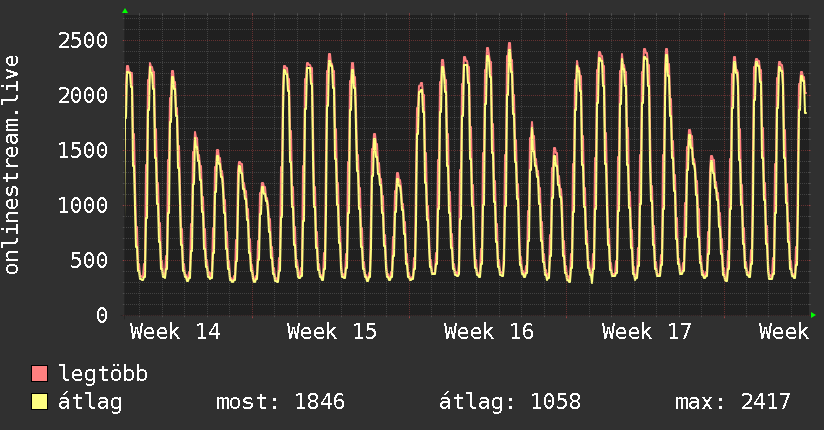Image resolution: width=824 pixels, height=430 pixels.
Task: Click the yellow átlag legend swatch
Action: (x=40, y=402)
